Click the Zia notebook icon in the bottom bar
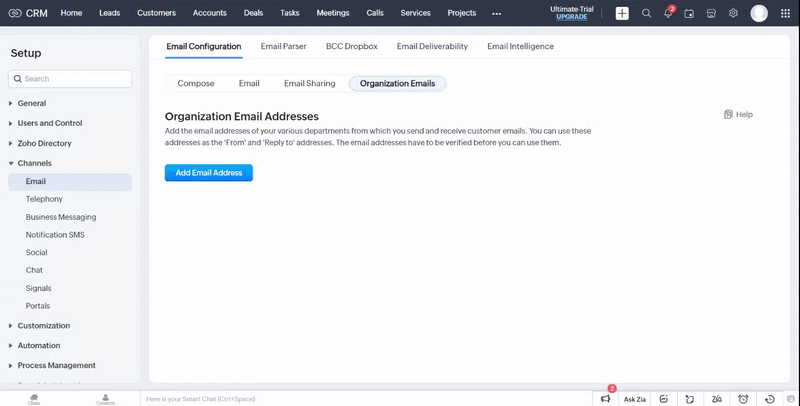The height and width of the screenshot is (406, 800). 663,399
